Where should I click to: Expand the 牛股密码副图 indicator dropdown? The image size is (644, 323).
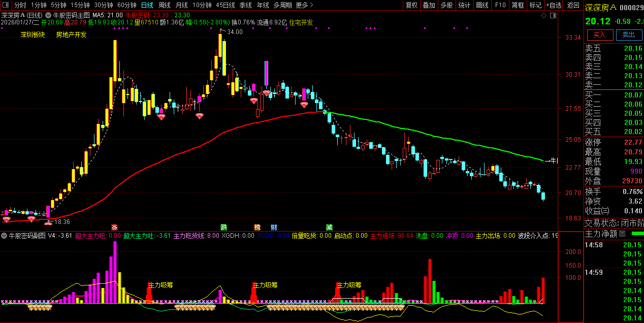[5, 236]
